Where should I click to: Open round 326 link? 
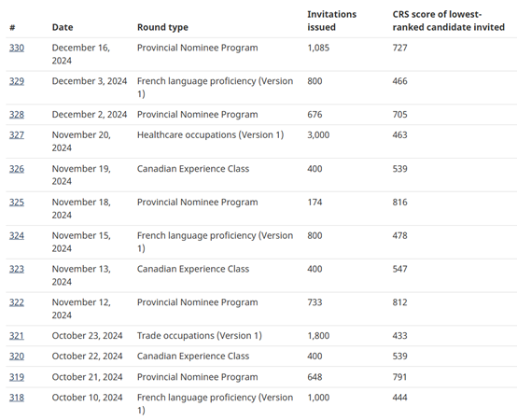[x=17, y=169]
